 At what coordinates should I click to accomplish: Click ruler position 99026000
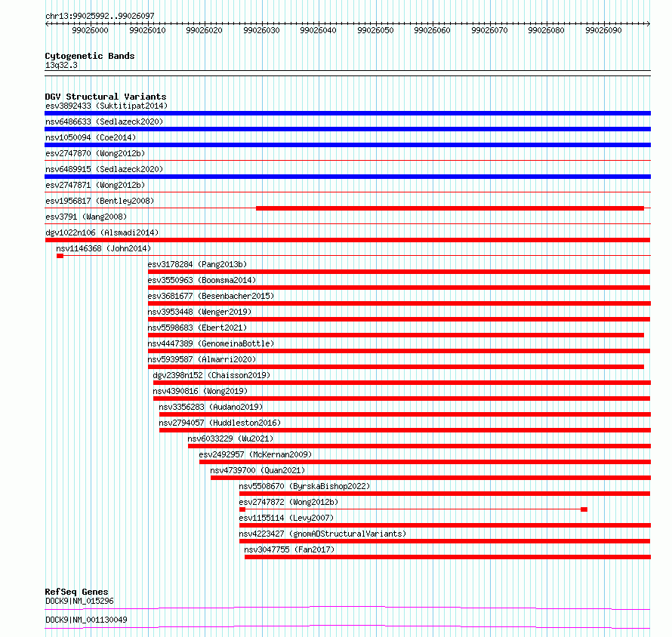(90, 30)
